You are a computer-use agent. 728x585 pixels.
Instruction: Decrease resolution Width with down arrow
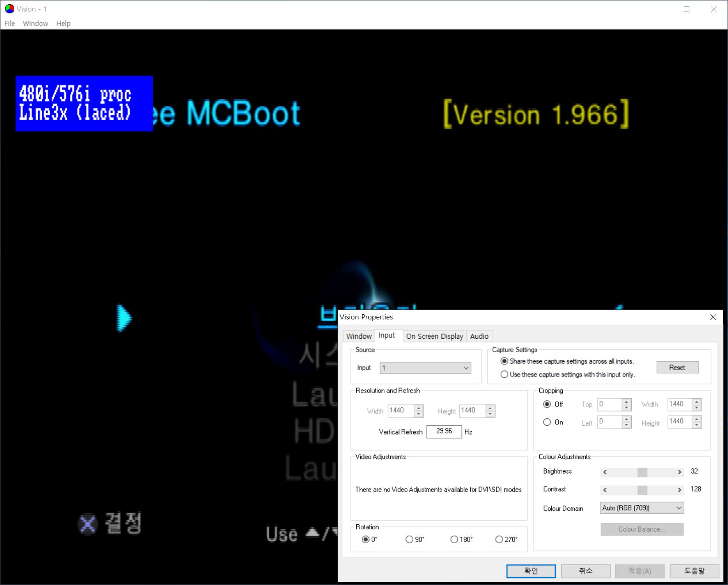tap(419, 414)
